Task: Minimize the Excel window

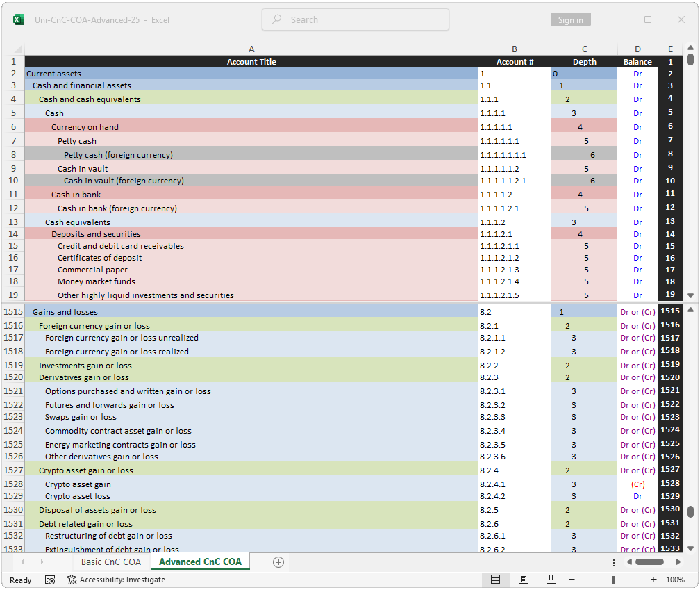Action: click(x=615, y=19)
